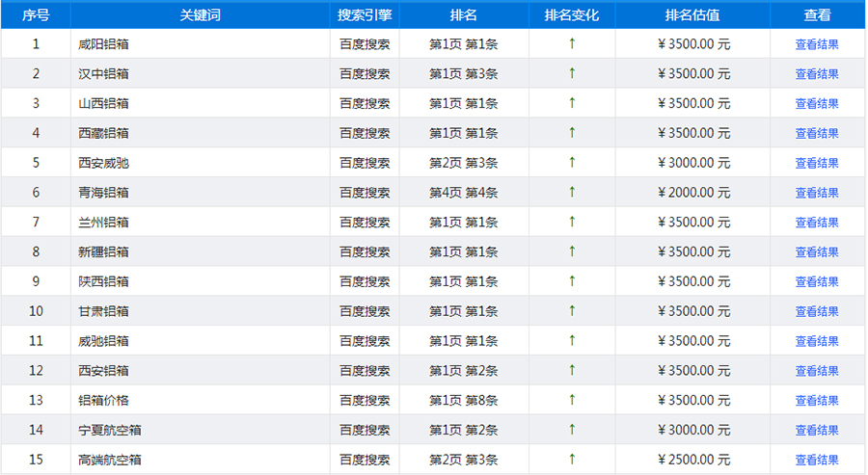Click the rank-change arrow for 西安铝箱
868x475 pixels.
tap(572, 370)
